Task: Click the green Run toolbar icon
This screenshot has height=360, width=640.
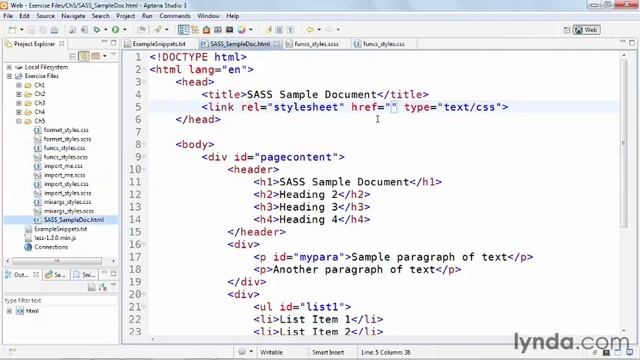Action: coord(116,30)
